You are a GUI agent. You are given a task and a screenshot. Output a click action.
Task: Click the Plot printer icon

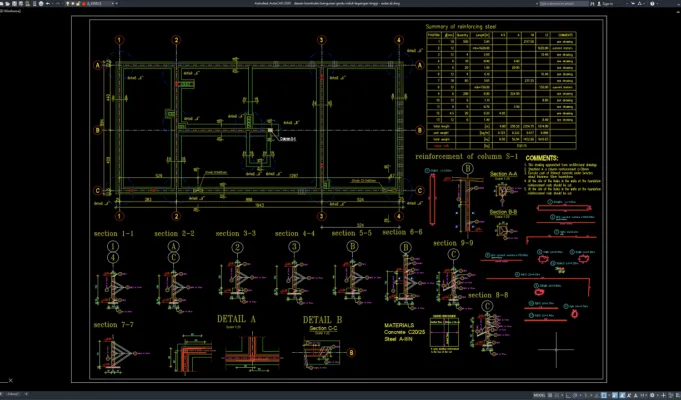pos(41,3)
